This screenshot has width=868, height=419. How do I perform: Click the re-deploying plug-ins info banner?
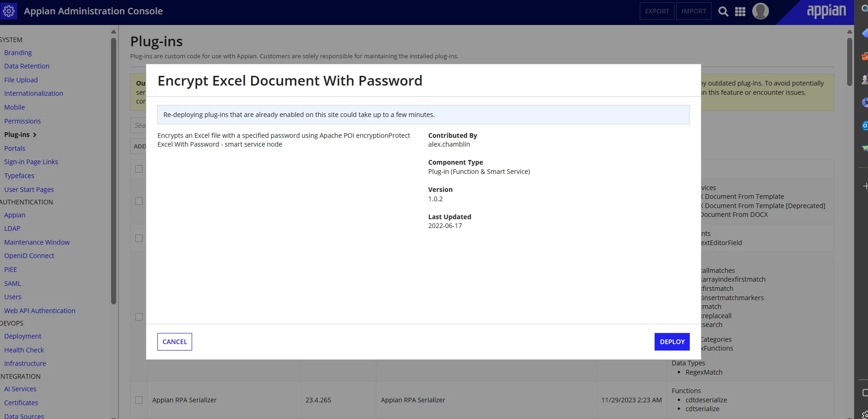(x=423, y=115)
